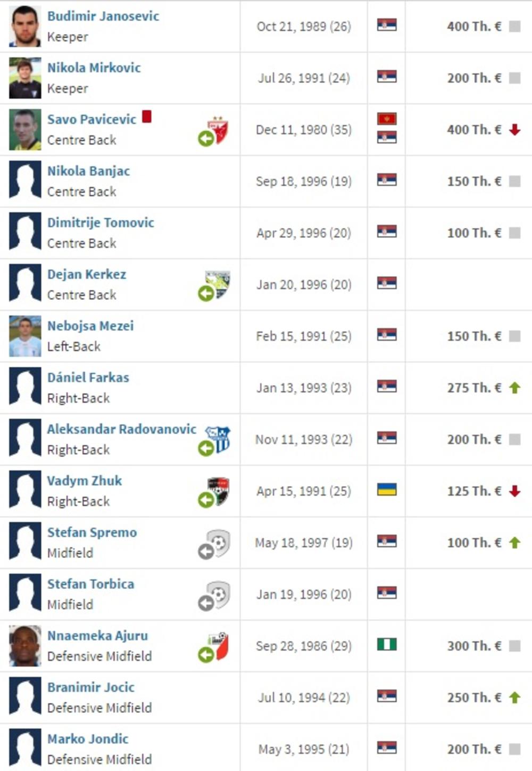This screenshot has width=532, height=771.
Task: Open Dániel Farkas's player page
Action: point(88,378)
